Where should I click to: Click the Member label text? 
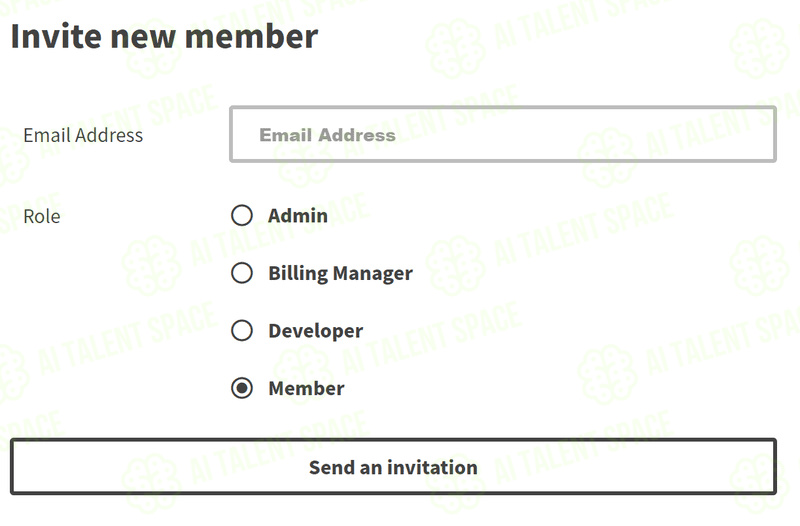(x=306, y=388)
